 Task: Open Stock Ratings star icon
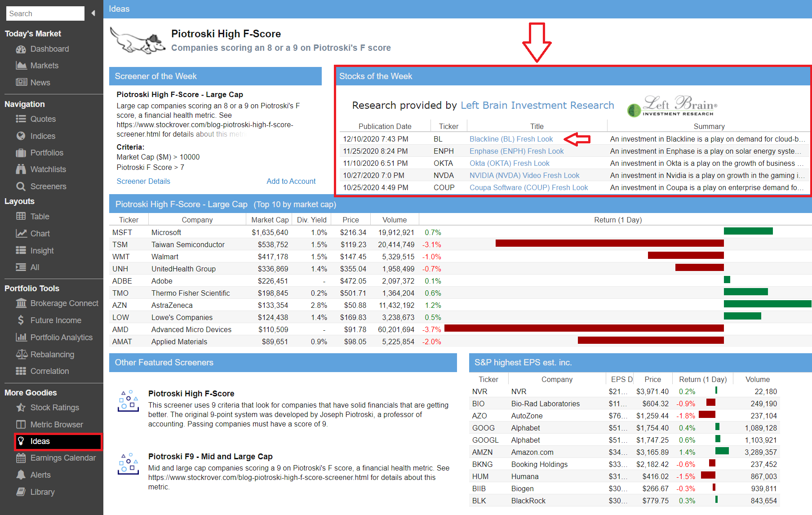click(21, 408)
